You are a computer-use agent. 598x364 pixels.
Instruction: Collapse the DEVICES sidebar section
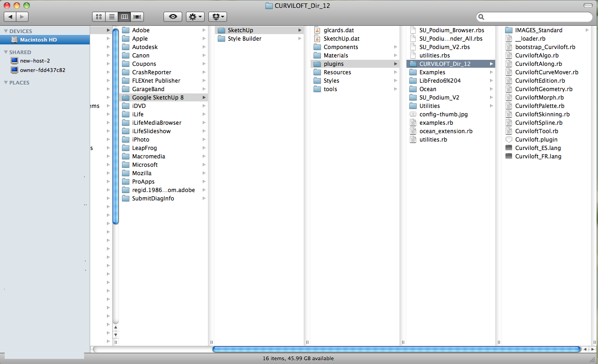[6, 31]
